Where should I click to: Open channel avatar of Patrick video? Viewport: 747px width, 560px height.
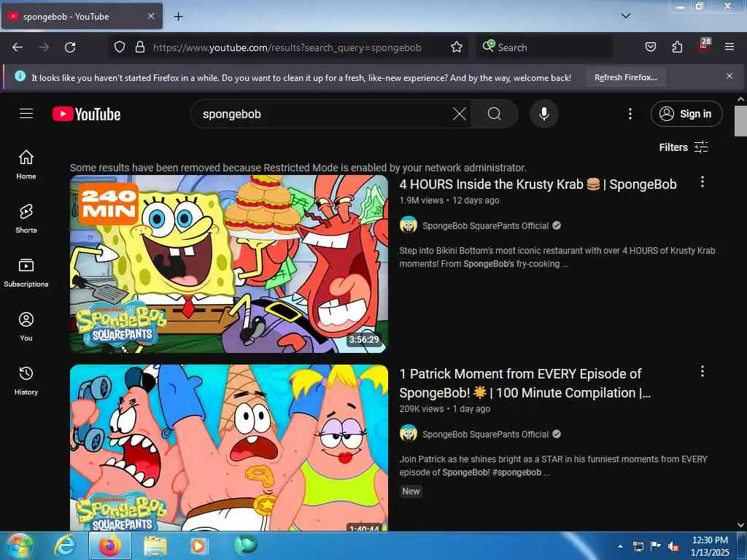click(409, 433)
